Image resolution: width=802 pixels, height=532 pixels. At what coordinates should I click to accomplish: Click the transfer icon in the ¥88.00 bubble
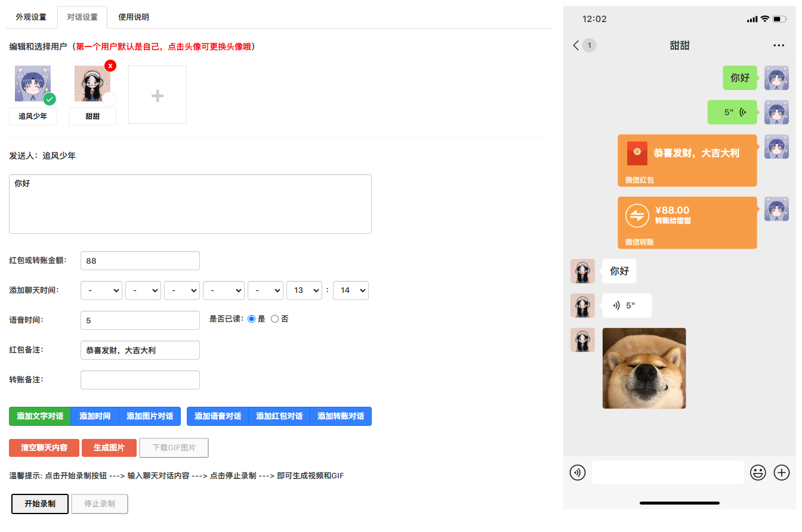coord(637,215)
